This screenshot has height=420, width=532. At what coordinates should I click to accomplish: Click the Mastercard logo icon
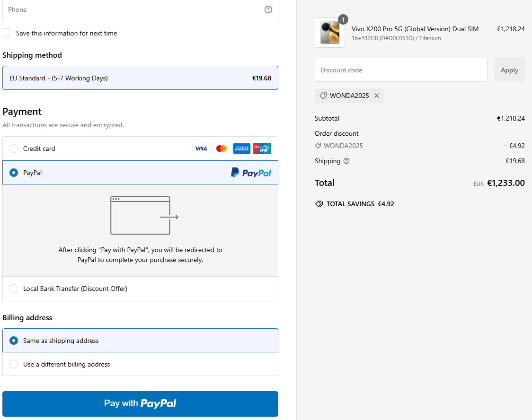(x=221, y=149)
